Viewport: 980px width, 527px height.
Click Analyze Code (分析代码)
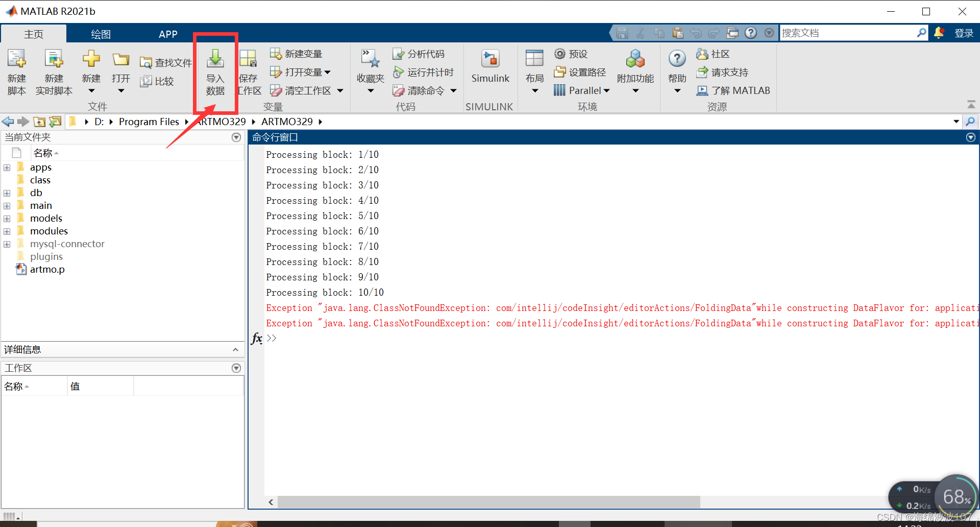(x=419, y=54)
